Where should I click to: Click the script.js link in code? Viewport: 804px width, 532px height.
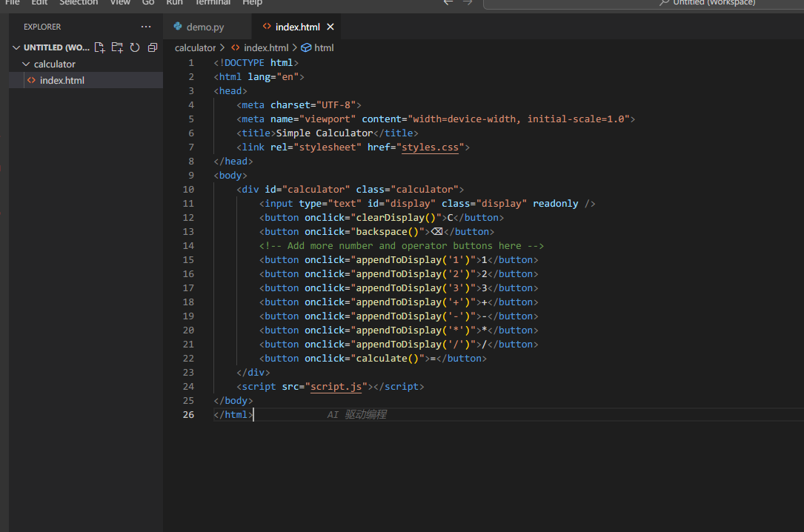[336, 386]
